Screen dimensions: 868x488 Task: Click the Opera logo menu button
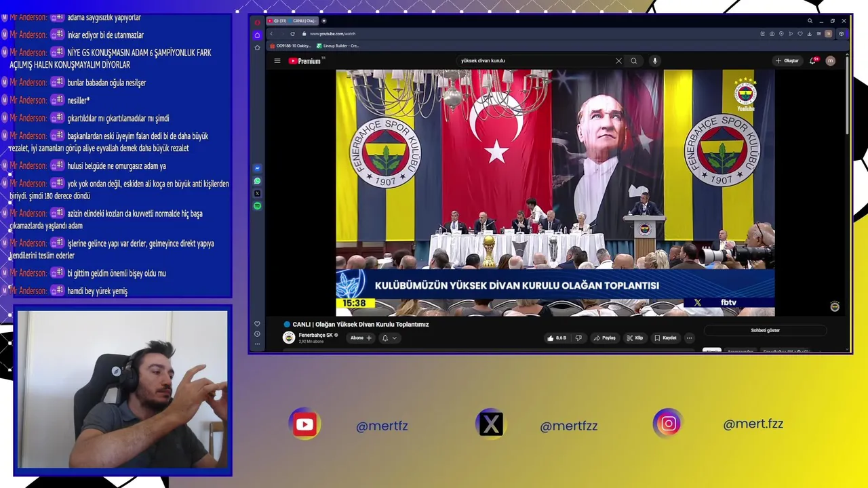(x=258, y=22)
